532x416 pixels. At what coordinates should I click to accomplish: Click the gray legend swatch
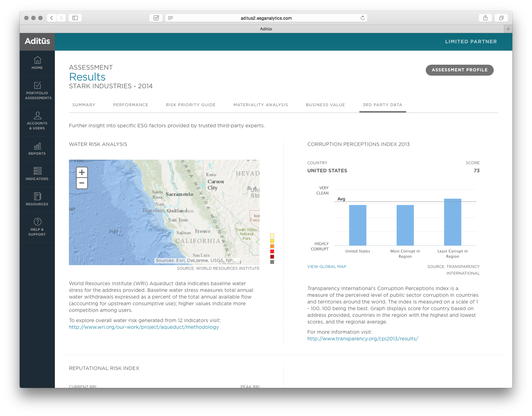(x=272, y=262)
